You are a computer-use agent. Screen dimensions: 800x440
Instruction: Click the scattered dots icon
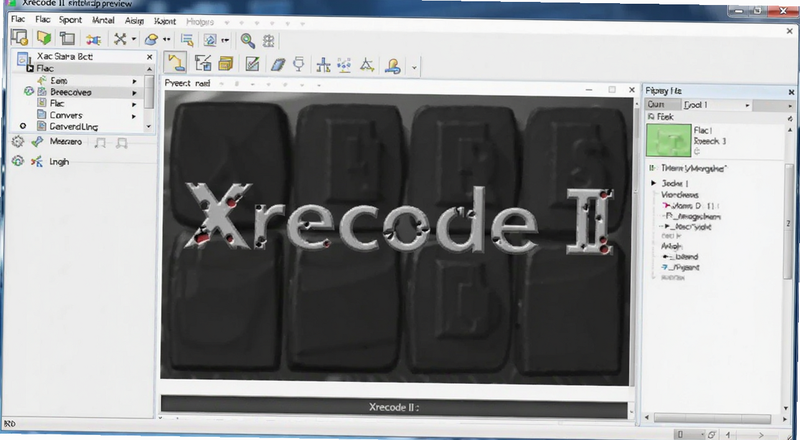coord(344,65)
